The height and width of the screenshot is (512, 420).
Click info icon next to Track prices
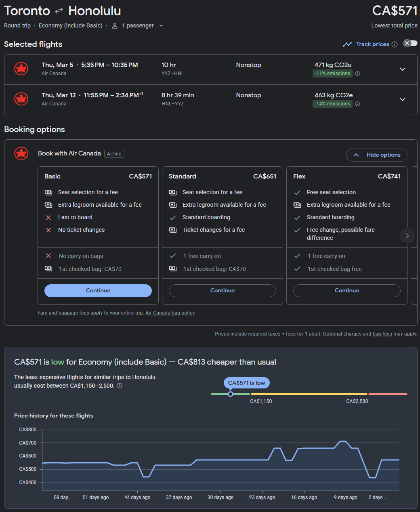coord(395,44)
